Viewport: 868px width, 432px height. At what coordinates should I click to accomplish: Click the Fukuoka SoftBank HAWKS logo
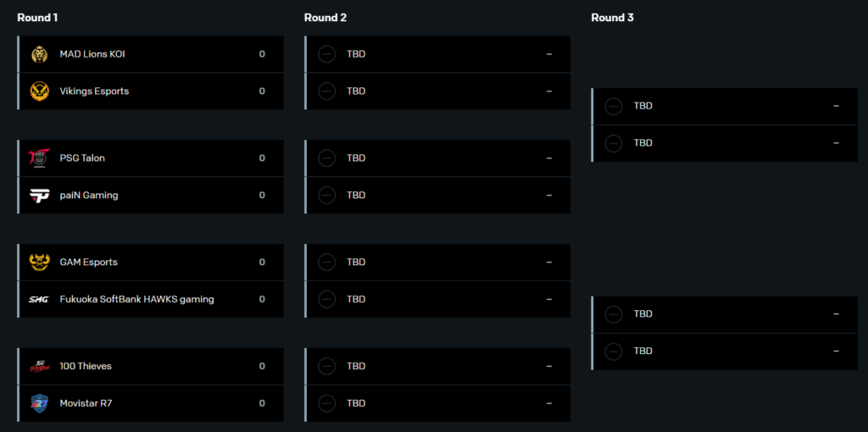[x=39, y=299]
